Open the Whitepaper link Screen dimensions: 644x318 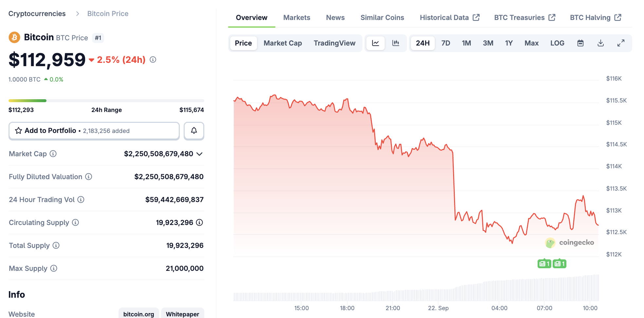[182, 314]
